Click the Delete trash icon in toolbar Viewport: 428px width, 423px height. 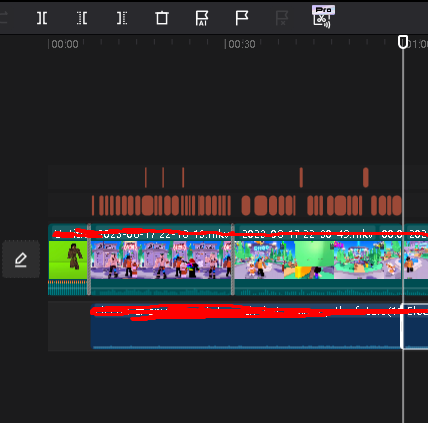click(x=162, y=18)
